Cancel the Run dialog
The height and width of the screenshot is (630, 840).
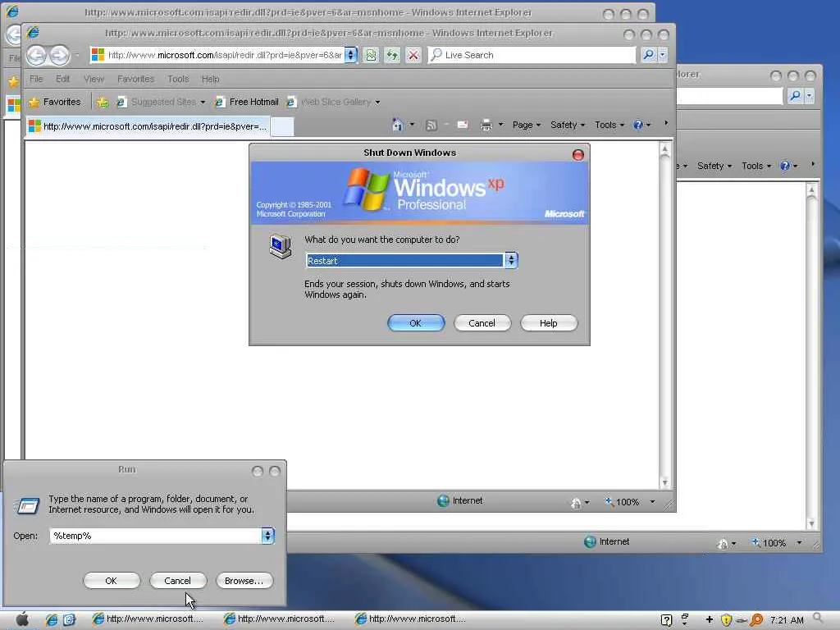coord(177,581)
